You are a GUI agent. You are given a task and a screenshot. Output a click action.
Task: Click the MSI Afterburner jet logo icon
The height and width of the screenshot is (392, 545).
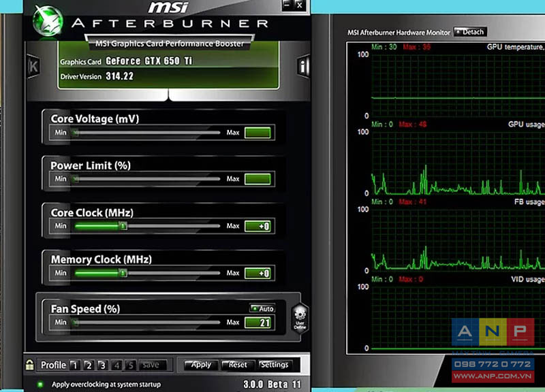48,21
